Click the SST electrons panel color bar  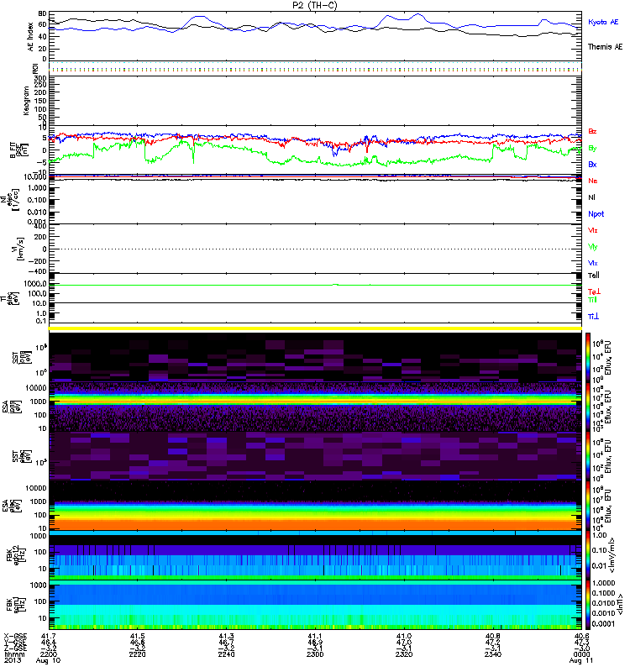tap(588, 455)
